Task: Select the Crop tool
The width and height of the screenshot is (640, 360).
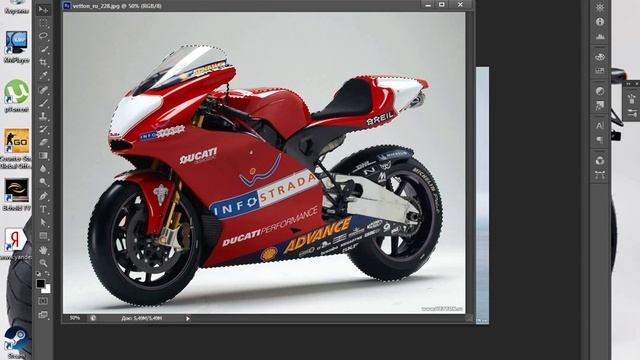Action: click(x=43, y=62)
